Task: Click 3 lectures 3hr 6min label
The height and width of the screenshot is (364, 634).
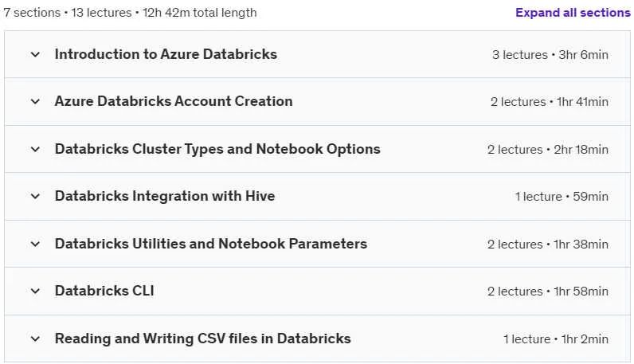Action: pos(550,55)
